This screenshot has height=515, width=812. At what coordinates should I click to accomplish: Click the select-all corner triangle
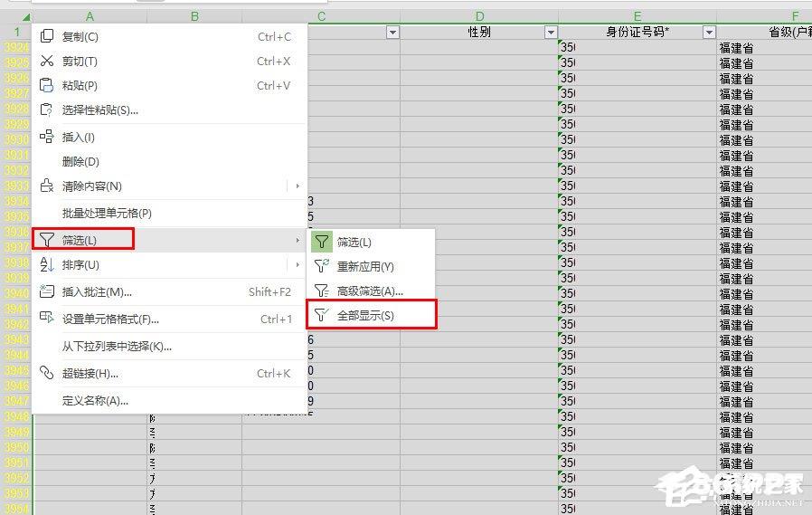point(25,17)
